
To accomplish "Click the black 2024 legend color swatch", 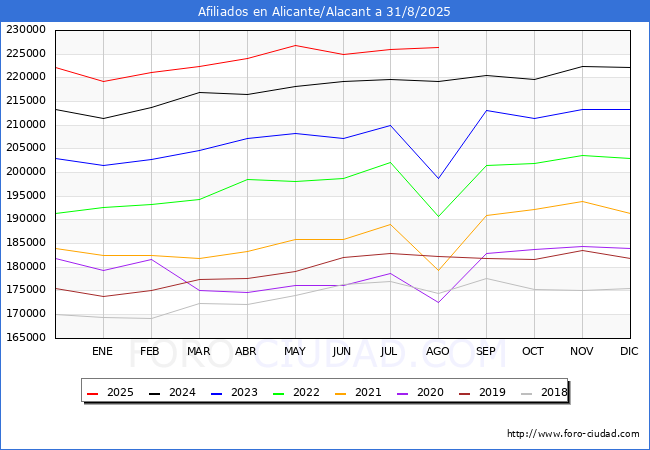I will point(154,393).
